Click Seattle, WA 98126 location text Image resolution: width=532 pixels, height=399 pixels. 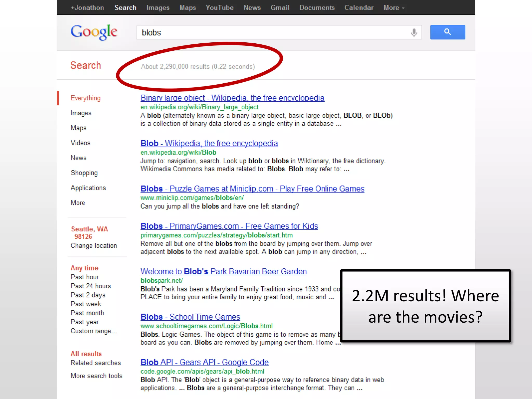(x=89, y=233)
